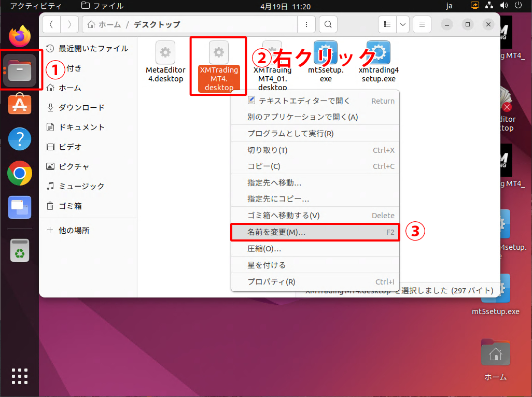Viewport: 532px width, 397px height.
Task: Open ダウンロード in the sidebar
Action: pyautogui.click(x=81, y=107)
